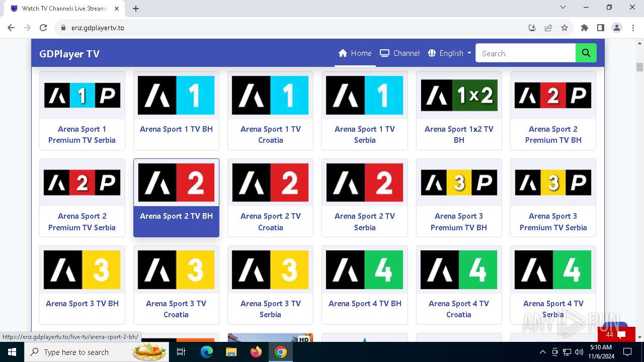644x362 pixels.
Task: Open Task View on the taskbar
Action: [x=181, y=352]
